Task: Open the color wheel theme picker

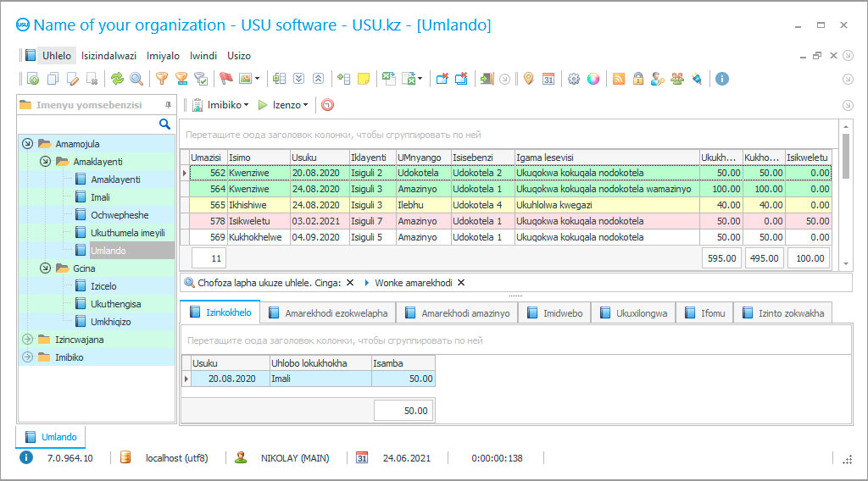Action: pos(593,79)
